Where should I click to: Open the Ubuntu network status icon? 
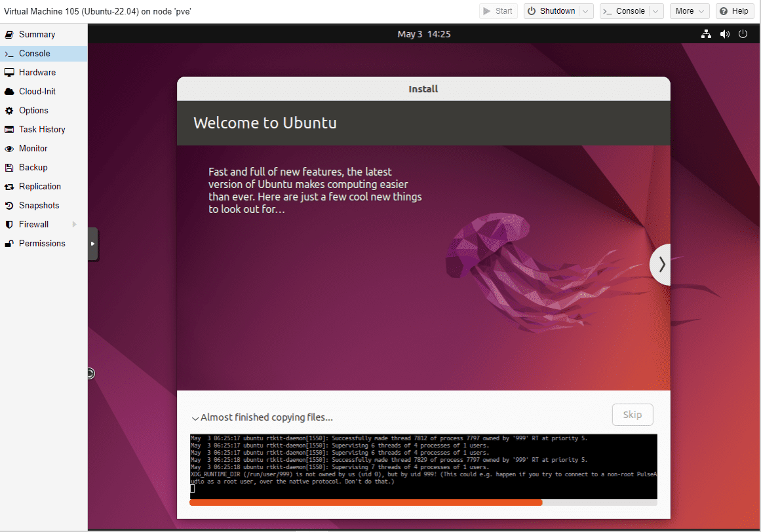click(706, 34)
